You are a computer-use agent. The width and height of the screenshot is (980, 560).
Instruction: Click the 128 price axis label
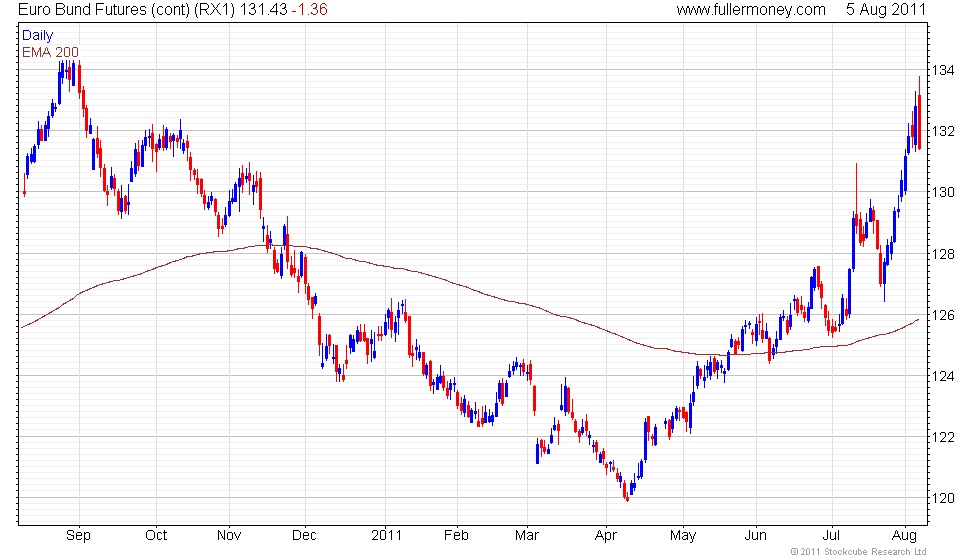(x=943, y=254)
